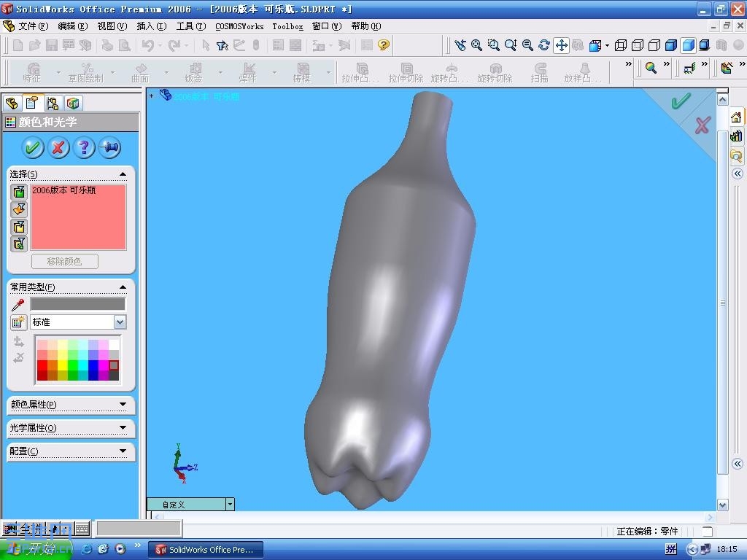This screenshot has height=560, width=747.
Task: Activate the Pan tool
Action: [x=562, y=45]
